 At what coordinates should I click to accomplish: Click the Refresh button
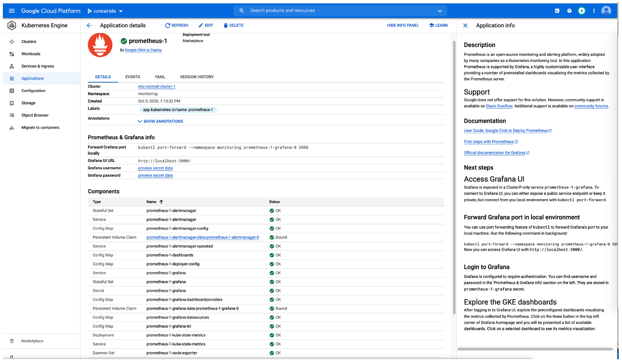(x=176, y=25)
